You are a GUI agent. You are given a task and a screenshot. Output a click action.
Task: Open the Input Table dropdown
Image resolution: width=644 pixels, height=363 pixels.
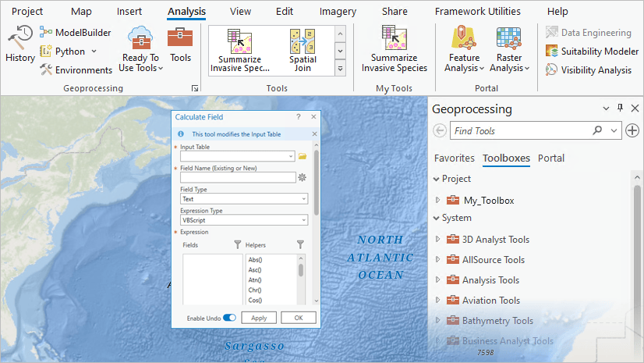pos(291,156)
